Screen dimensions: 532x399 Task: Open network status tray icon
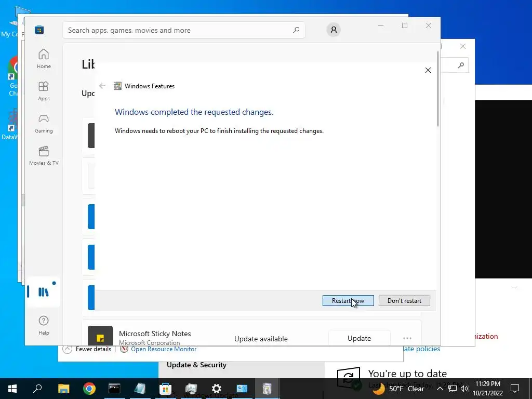point(453,389)
